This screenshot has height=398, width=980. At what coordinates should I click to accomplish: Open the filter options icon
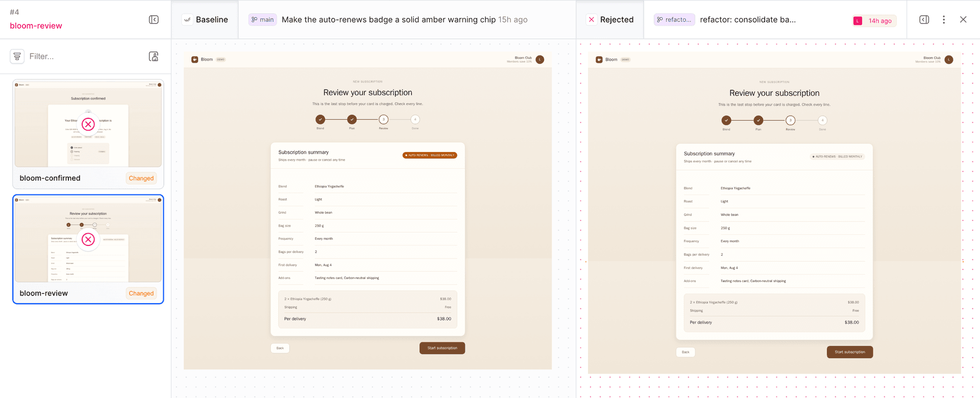(17, 56)
